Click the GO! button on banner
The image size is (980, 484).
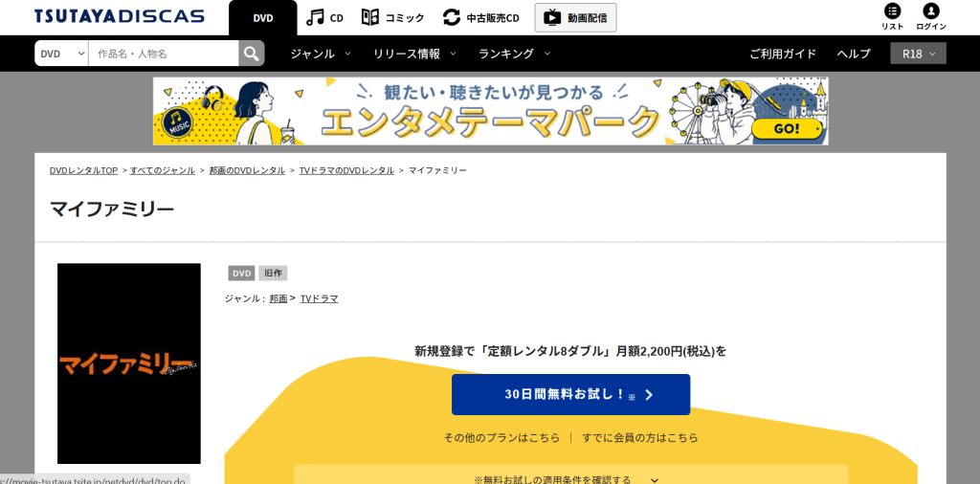tap(787, 129)
